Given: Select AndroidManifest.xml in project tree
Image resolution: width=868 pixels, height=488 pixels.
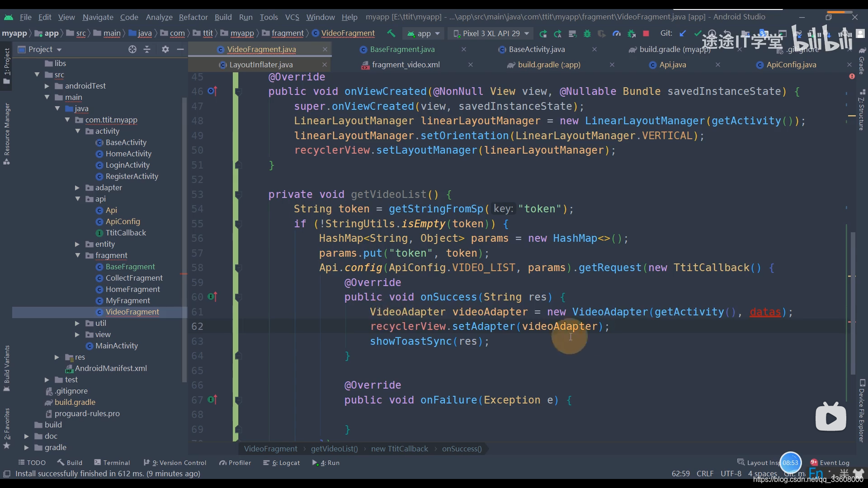Looking at the screenshot, I should (x=111, y=368).
